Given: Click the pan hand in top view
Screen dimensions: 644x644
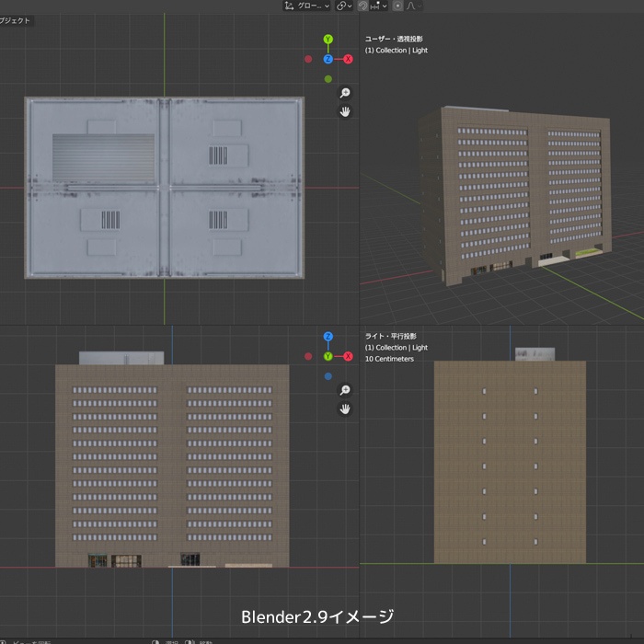Looking at the screenshot, I should point(345,111).
